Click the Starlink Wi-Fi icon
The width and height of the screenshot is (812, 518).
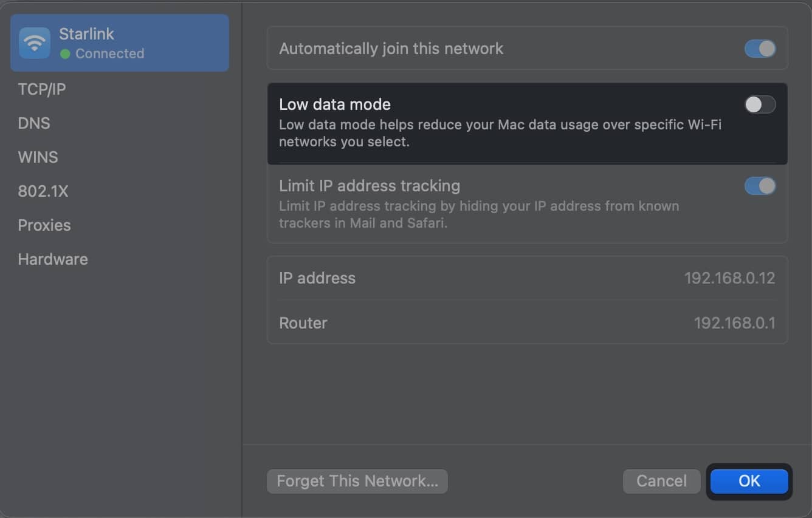35,43
